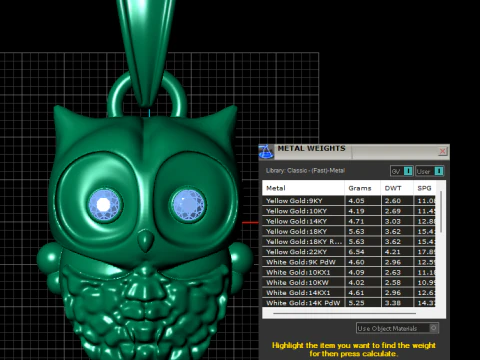Close the Metal Weights panel

442,151
